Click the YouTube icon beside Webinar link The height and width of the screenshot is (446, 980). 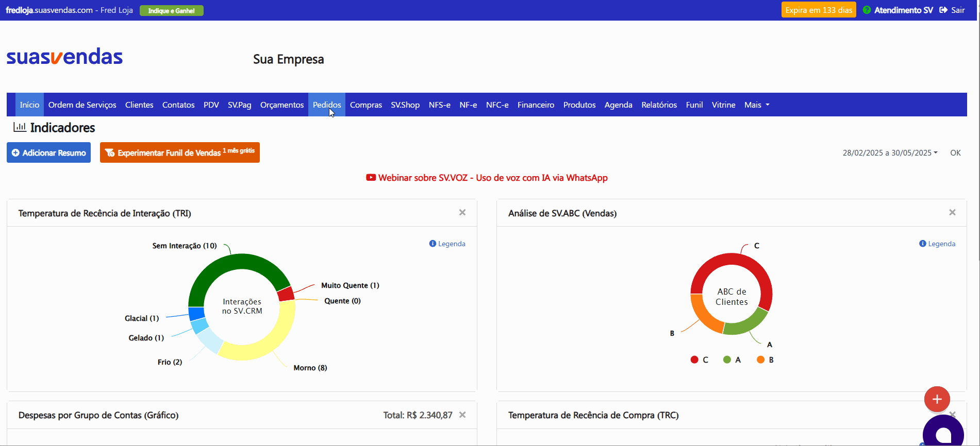click(371, 178)
